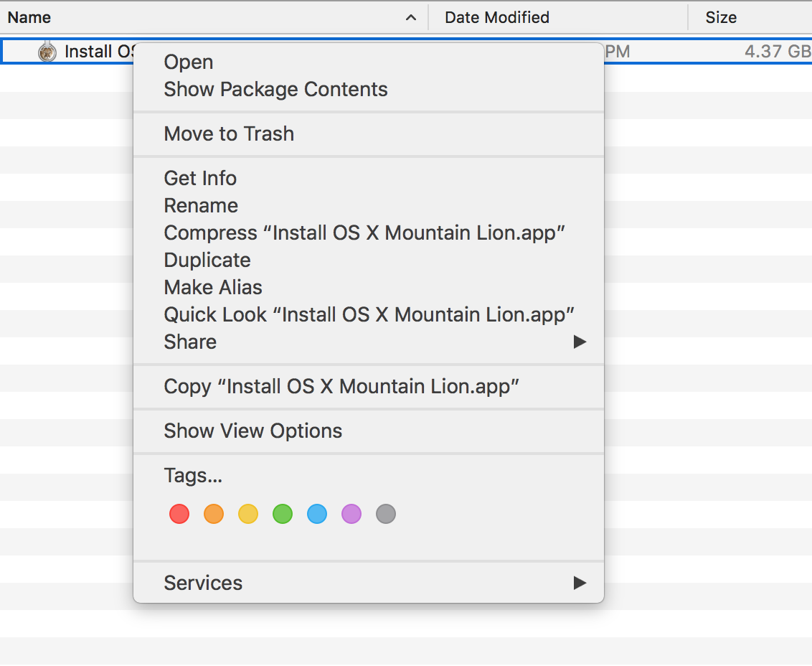Select Show Package Contents

275,90
